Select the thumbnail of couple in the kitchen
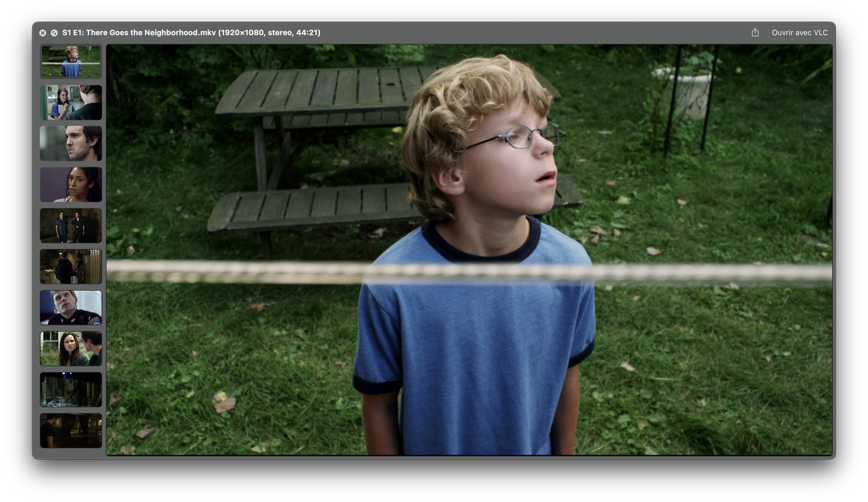This screenshot has width=868, height=502. (71, 267)
